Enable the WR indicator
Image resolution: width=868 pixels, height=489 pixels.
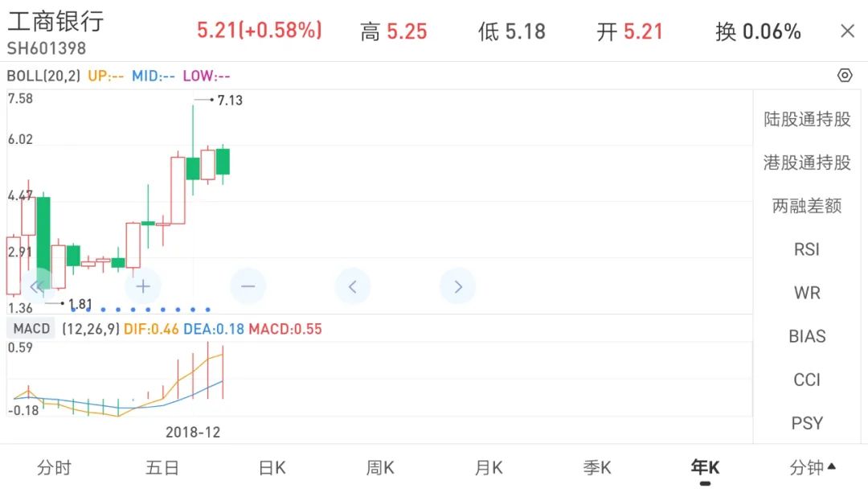pos(806,293)
